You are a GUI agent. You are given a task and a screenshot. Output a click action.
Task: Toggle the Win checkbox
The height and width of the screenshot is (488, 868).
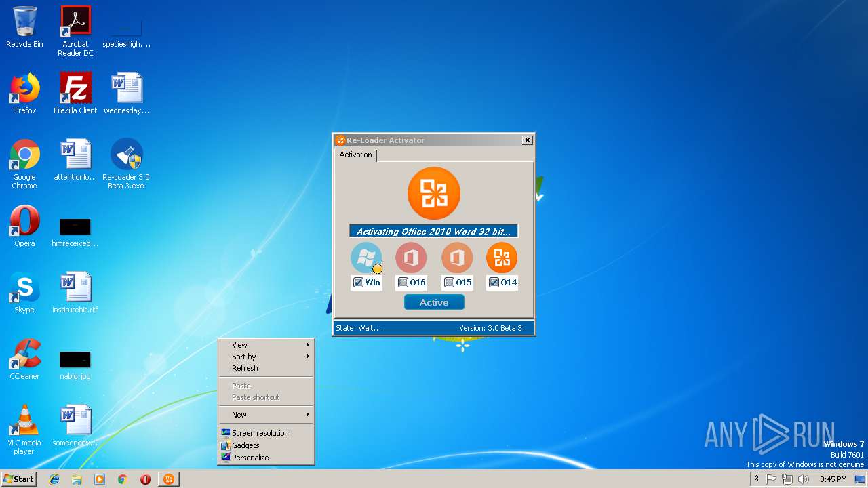click(358, 283)
